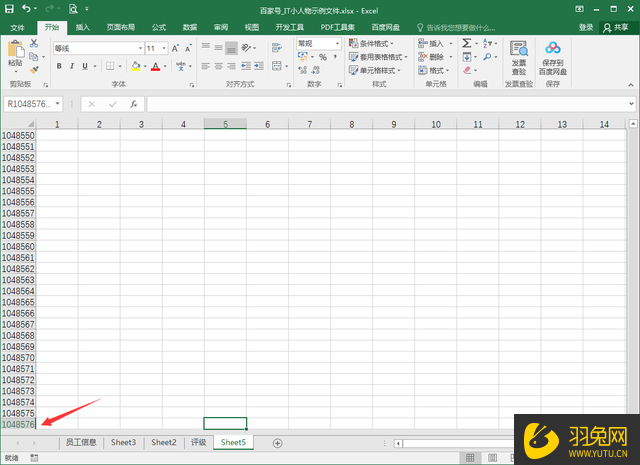Activate the Format Painter brush
The image size is (640, 465).
pyautogui.click(x=34, y=70)
